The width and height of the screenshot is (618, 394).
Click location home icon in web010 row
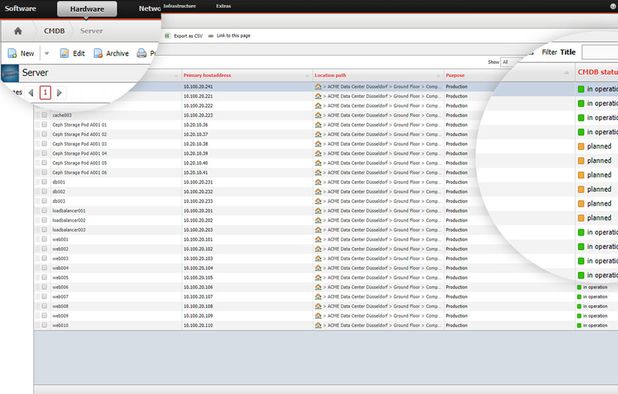(318, 325)
